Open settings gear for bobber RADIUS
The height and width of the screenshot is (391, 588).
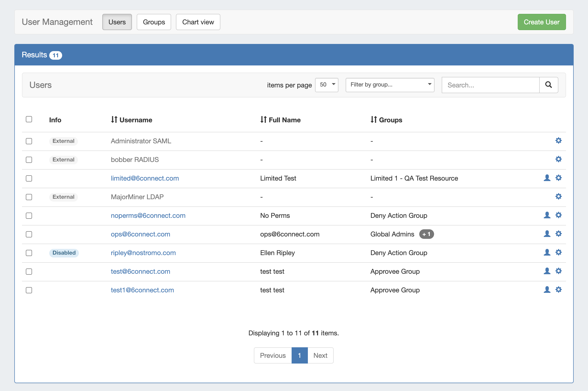[558, 159]
